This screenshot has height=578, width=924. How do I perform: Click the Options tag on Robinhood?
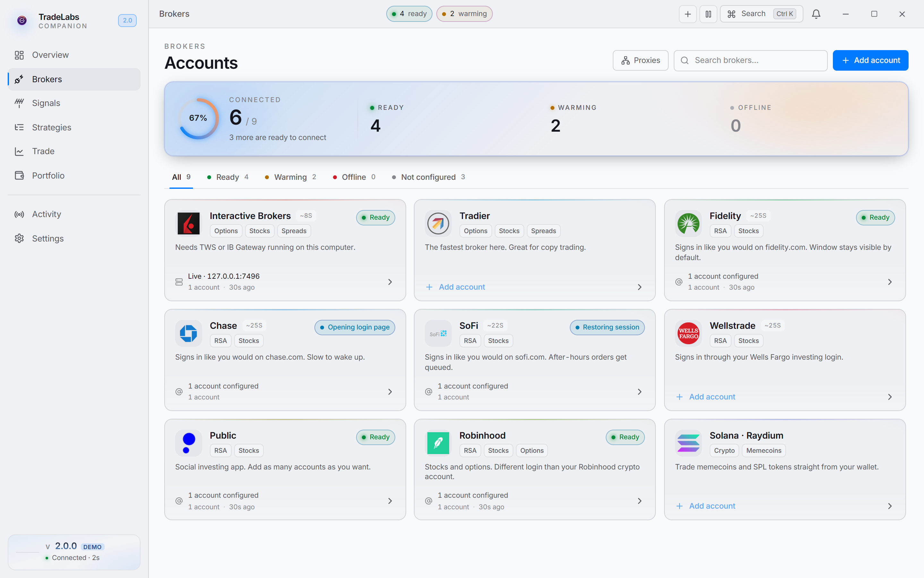click(532, 451)
